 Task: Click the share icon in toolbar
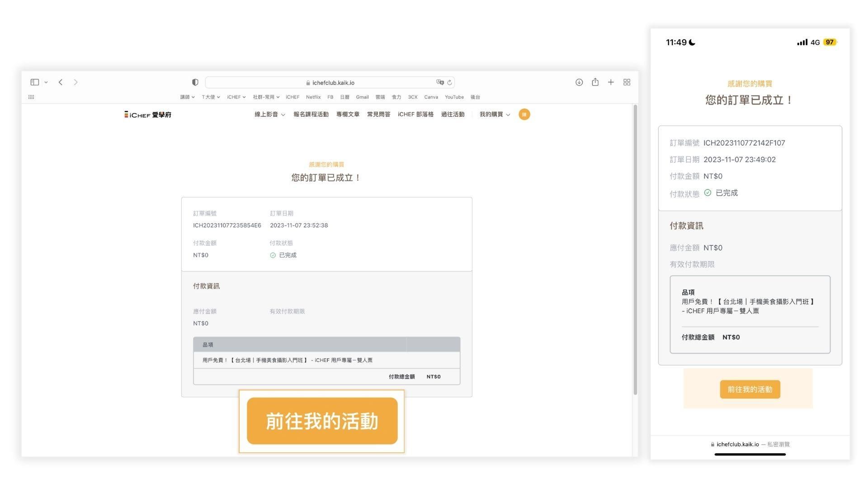click(x=595, y=82)
